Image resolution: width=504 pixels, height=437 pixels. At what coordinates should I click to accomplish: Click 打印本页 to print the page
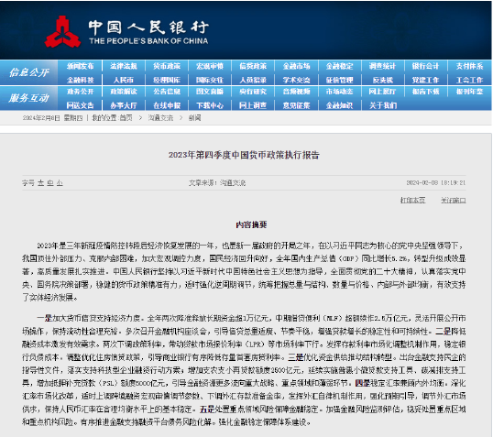coord(412,201)
